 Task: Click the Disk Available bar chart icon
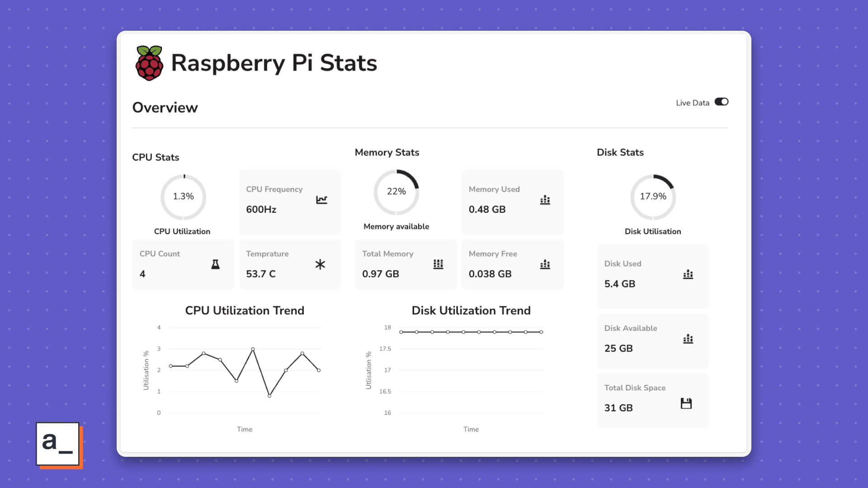click(x=687, y=338)
